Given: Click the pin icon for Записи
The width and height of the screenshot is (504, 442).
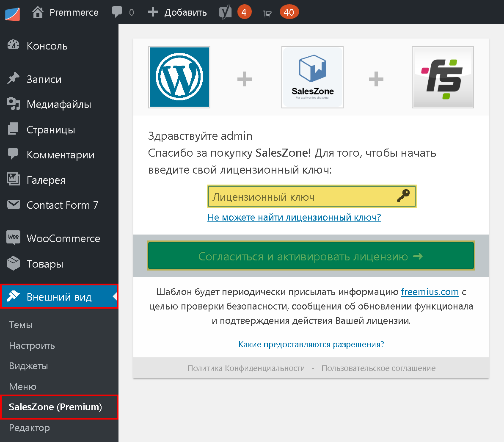Looking at the screenshot, I should [x=13, y=78].
